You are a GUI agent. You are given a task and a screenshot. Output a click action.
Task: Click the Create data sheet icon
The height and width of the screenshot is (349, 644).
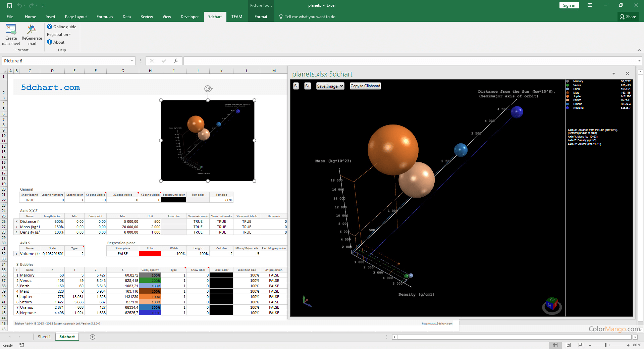11,30
